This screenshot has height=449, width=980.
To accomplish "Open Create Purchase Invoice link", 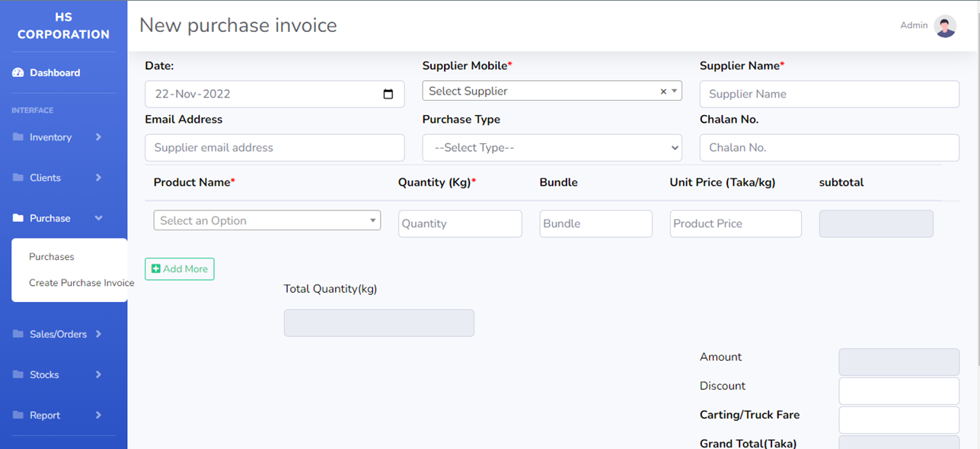I will pos(81,283).
